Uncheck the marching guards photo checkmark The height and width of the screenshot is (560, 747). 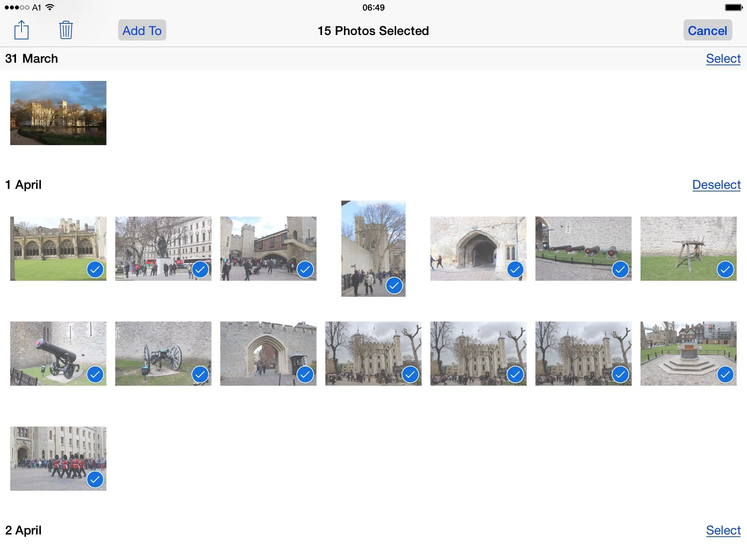pos(95,479)
